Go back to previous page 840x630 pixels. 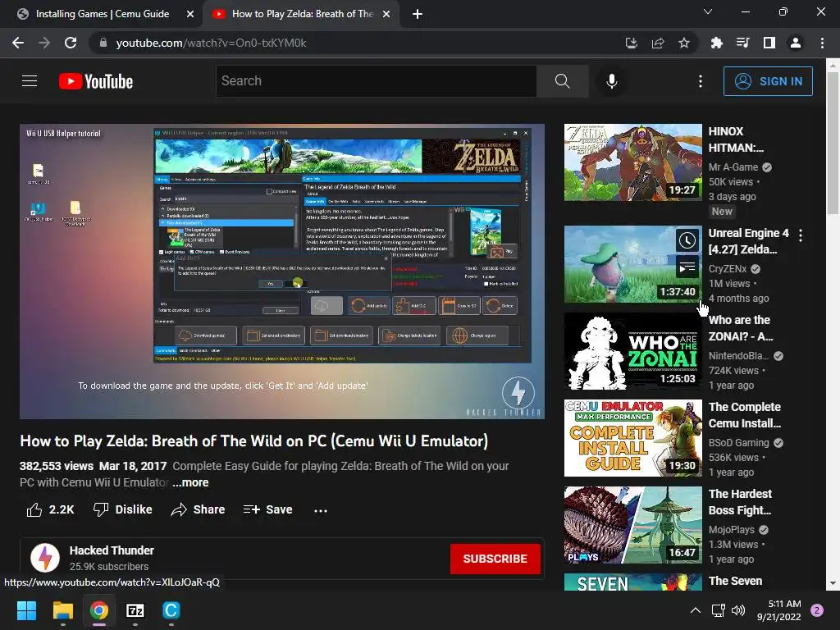pyautogui.click(x=18, y=43)
